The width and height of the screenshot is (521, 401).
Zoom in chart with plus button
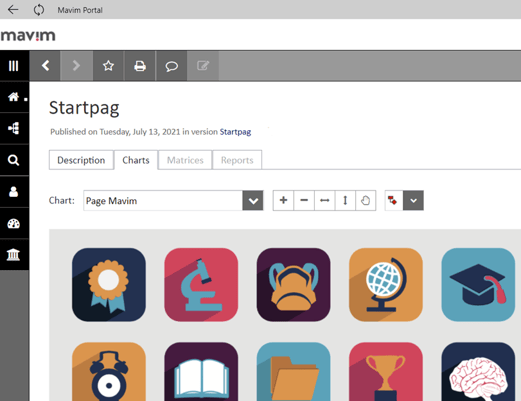coord(283,200)
